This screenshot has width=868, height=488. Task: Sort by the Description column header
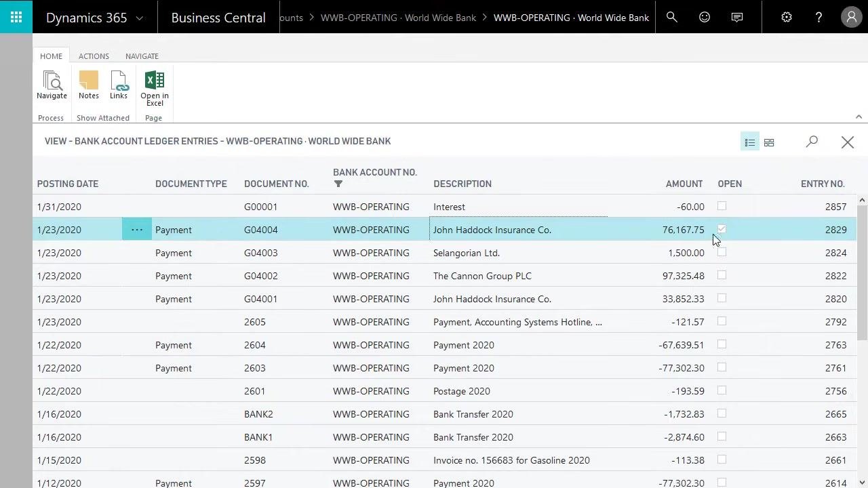[462, 184]
